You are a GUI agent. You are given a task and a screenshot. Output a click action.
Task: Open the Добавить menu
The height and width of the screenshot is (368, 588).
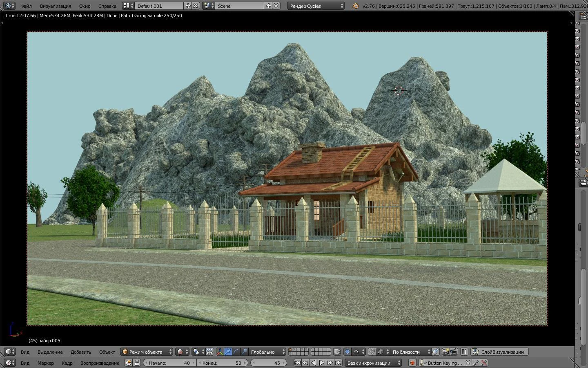pos(81,352)
